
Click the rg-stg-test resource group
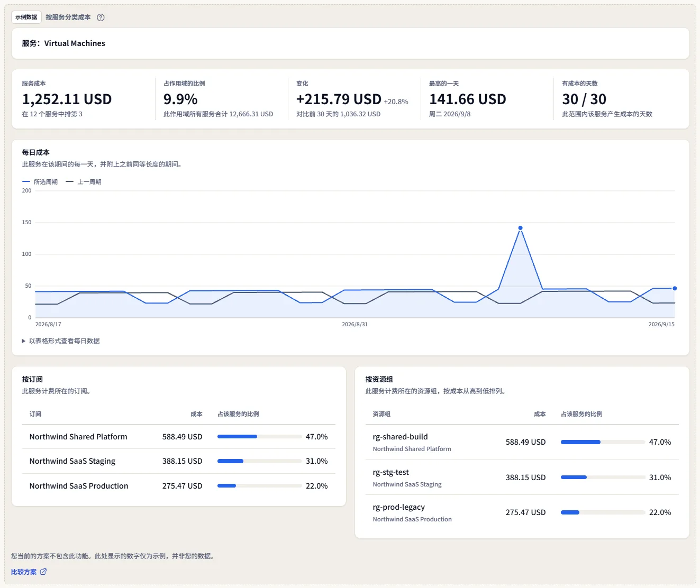[x=390, y=472]
